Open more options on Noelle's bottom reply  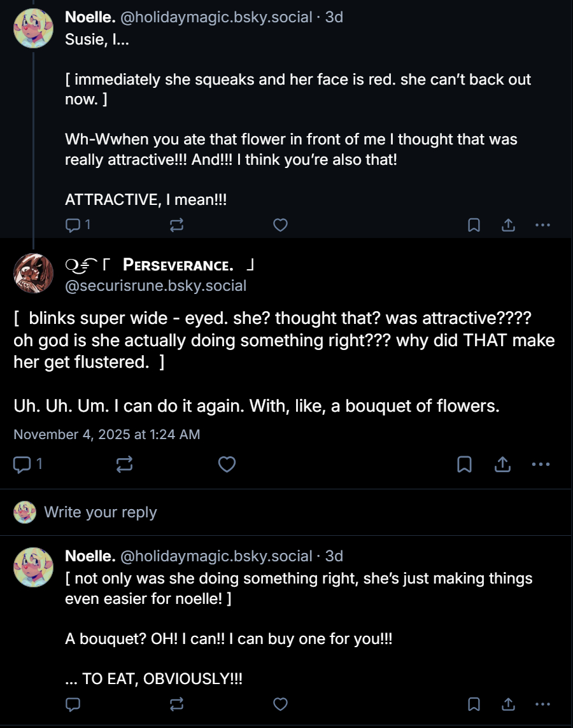[x=542, y=704]
